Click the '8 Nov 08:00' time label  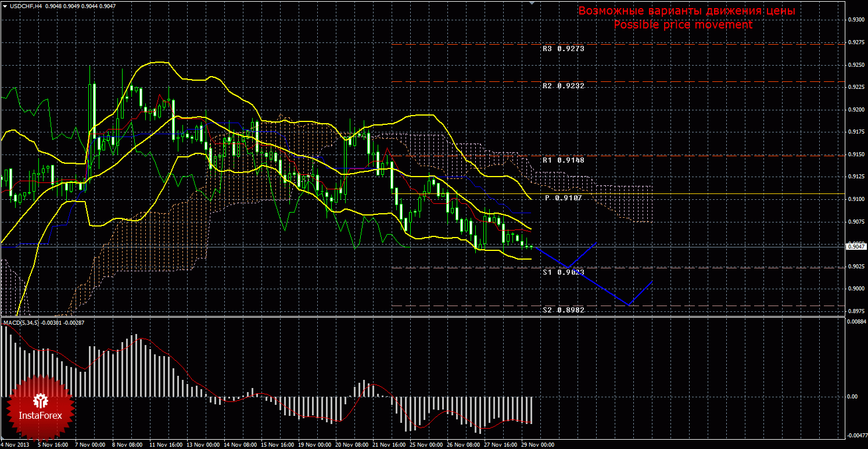(127, 445)
